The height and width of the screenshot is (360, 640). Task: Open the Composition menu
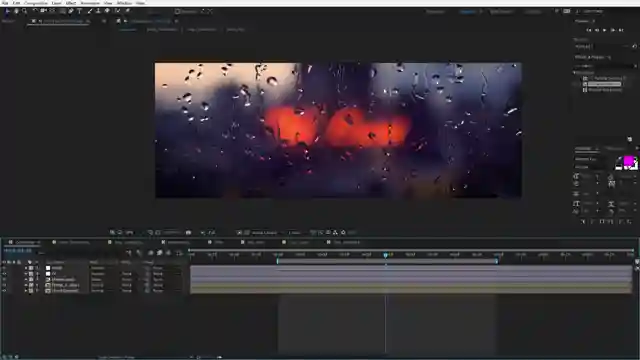point(36,3)
